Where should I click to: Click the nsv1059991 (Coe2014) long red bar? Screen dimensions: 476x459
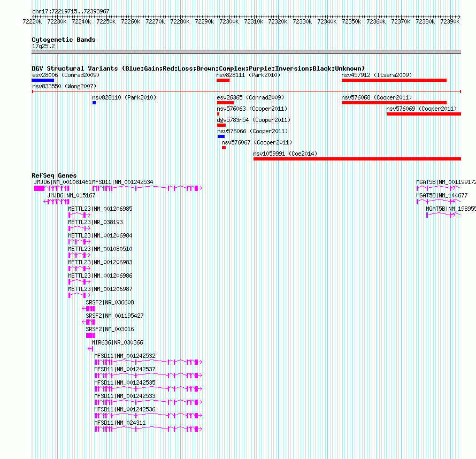(x=357, y=159)
